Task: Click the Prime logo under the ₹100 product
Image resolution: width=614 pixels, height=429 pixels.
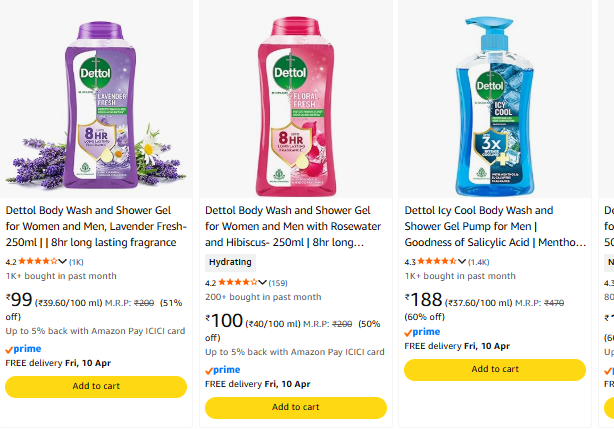Action: point(222,369)
